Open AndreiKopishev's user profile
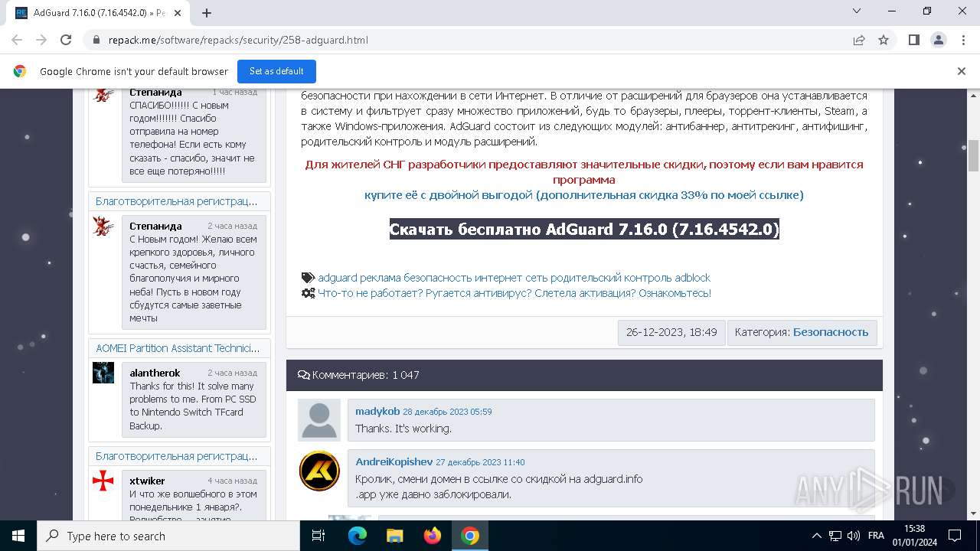 click(394, 461)
